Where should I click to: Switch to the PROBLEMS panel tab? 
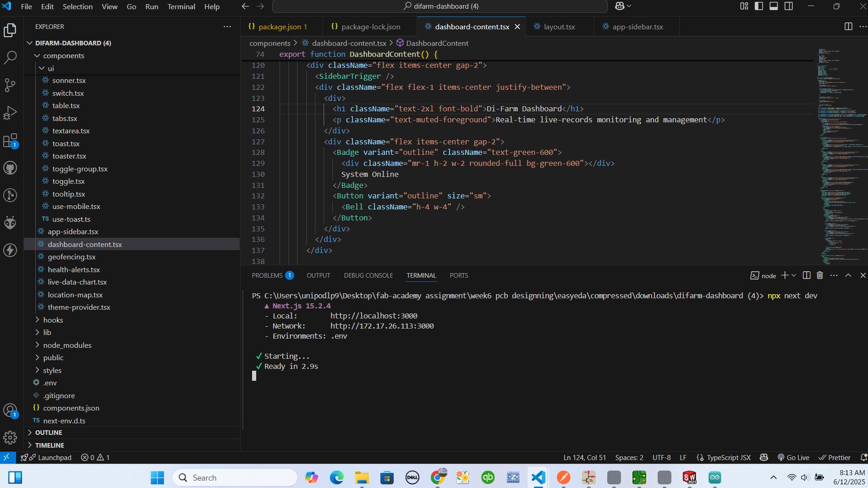pos(272,275)
